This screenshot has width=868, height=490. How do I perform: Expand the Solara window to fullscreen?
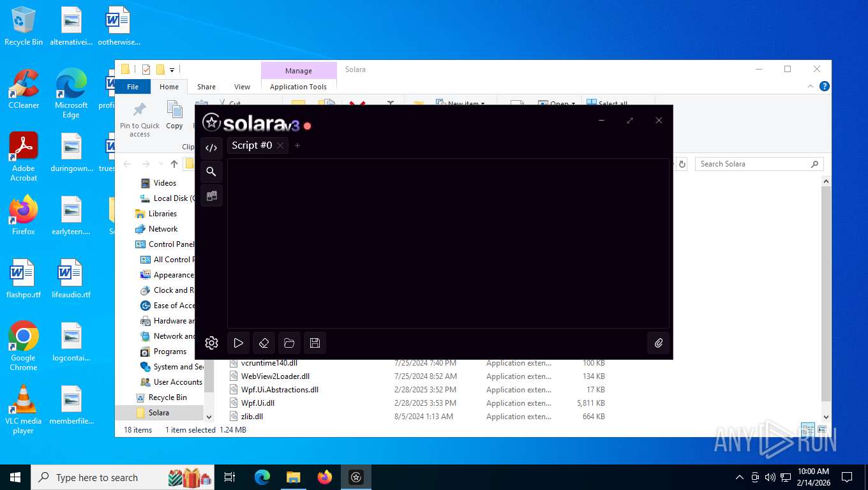(630, 121)
